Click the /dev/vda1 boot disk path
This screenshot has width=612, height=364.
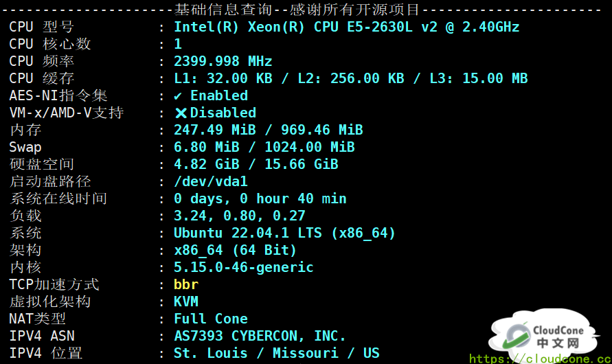[210, 182]
